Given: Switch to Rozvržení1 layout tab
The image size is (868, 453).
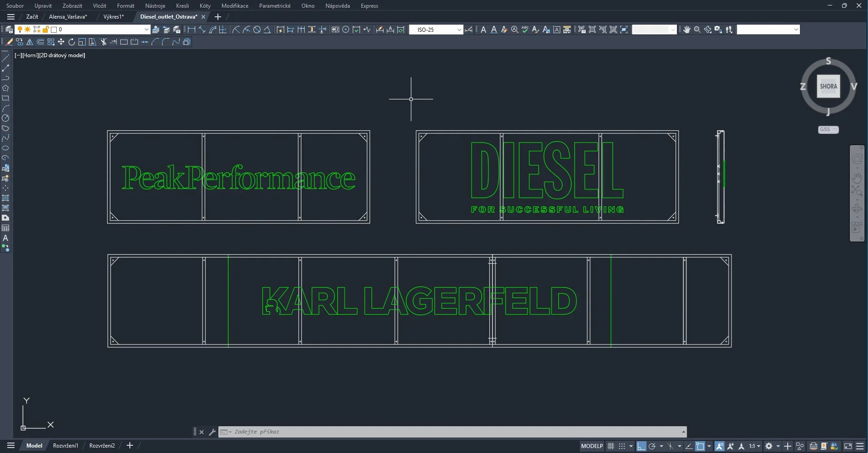Looking at the screenshot, I should [x=65, y=446].
